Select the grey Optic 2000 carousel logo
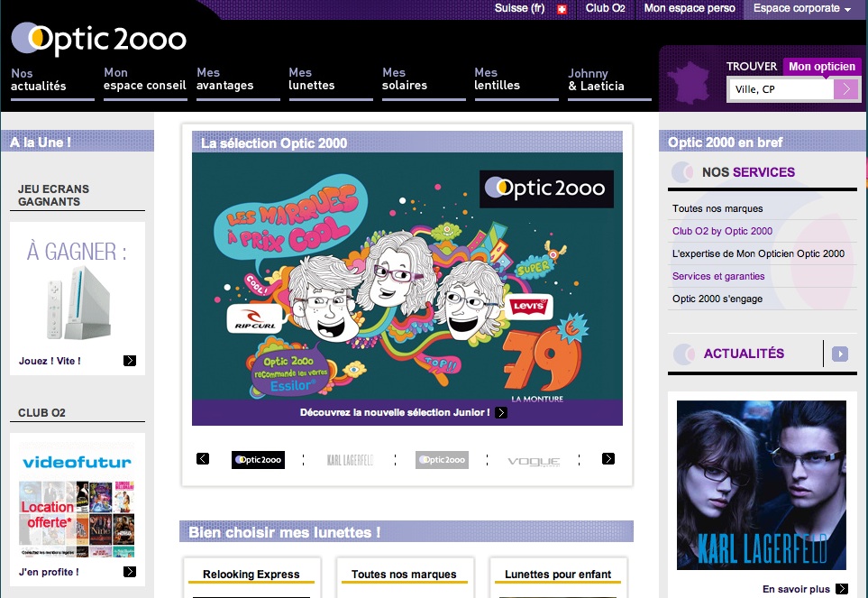The width and height of the screenshot is (868, 598). point(442,460)
